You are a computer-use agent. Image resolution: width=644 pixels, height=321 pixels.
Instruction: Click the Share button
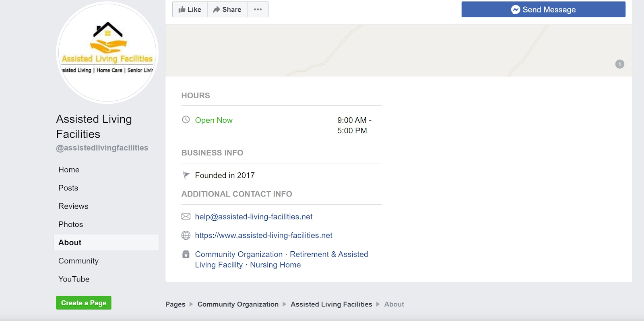click(x=227, y=9)
